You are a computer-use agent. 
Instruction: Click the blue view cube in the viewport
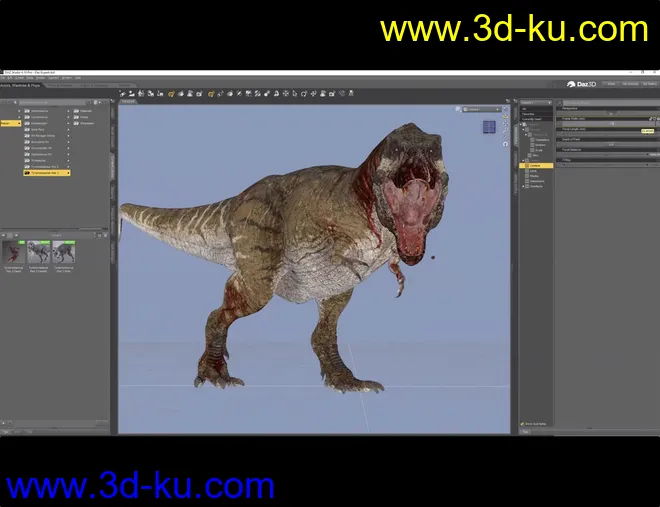[x=489, y=127]
